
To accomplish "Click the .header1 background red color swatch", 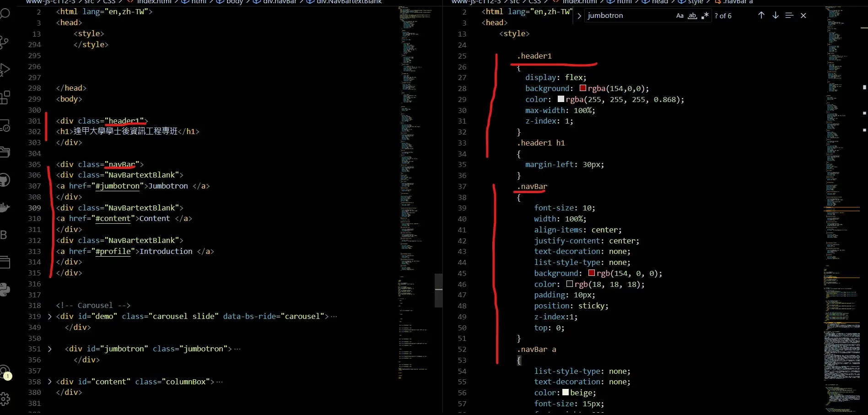I will click(583, 88).
